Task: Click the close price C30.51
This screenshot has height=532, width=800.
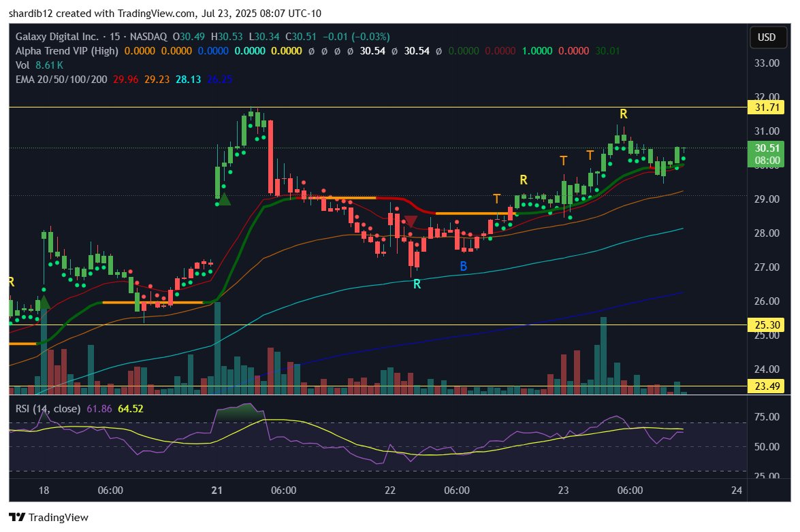Action: 301,37
